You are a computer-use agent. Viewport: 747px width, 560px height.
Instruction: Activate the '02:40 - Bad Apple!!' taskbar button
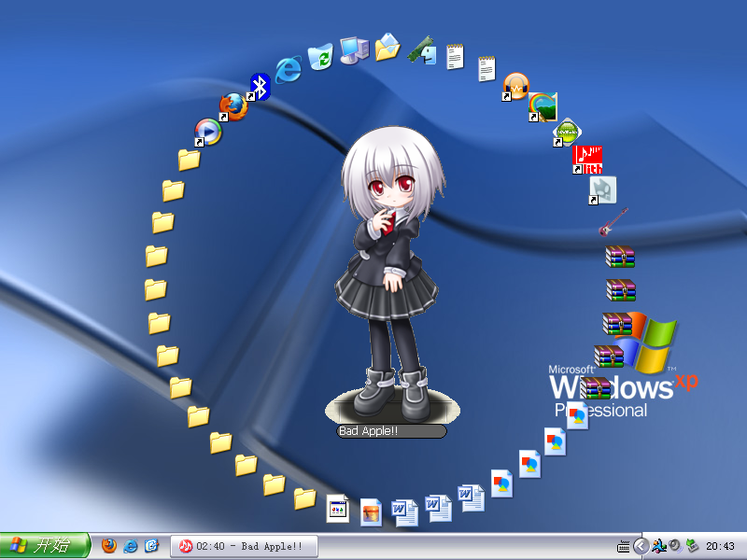pyautogui.click(x=244, y=546)
